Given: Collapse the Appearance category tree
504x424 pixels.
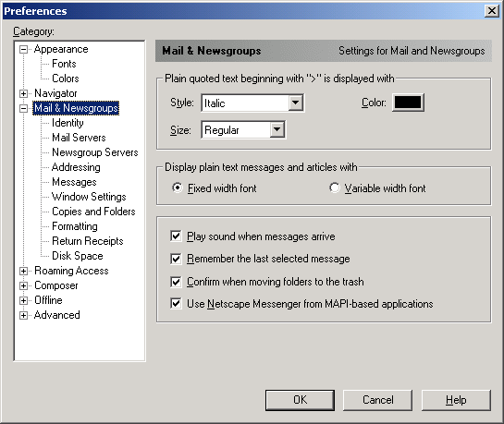Looking at the screenshot, I should pyautogui.click(x=23, y=50).
